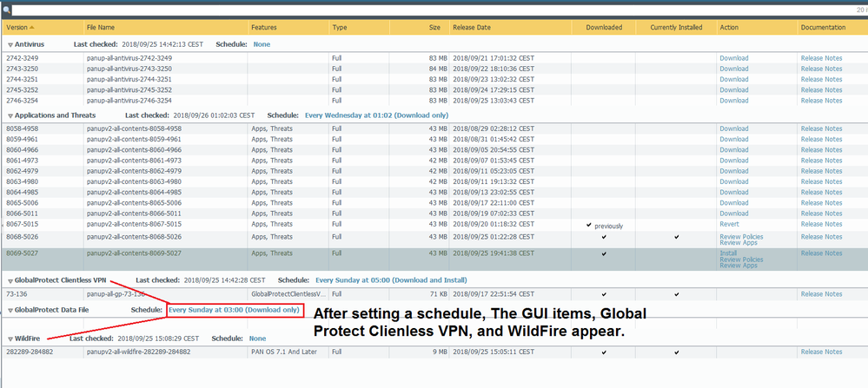Sort by Features column header
This screenshot has height=388, width=868.
[263, 27]
